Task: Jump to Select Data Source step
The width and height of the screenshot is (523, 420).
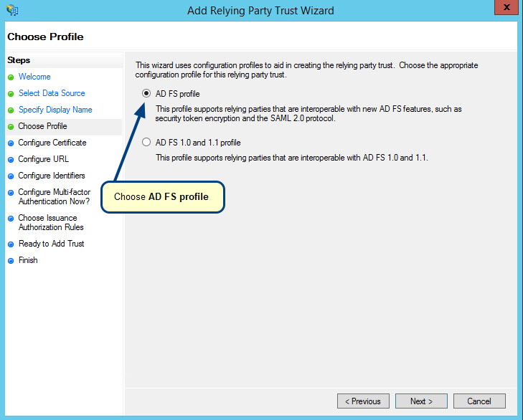Action: [52, 93]
